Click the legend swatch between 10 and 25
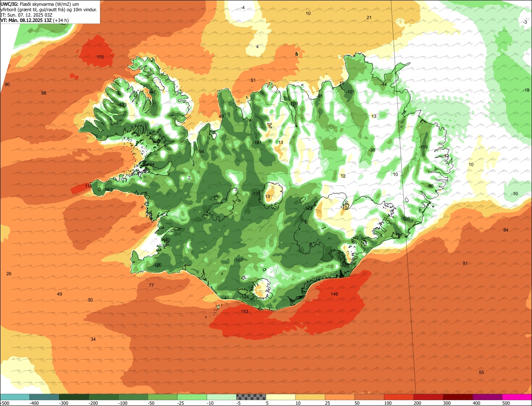The height and width of the screenshot is (406, 532). (310, 396)
